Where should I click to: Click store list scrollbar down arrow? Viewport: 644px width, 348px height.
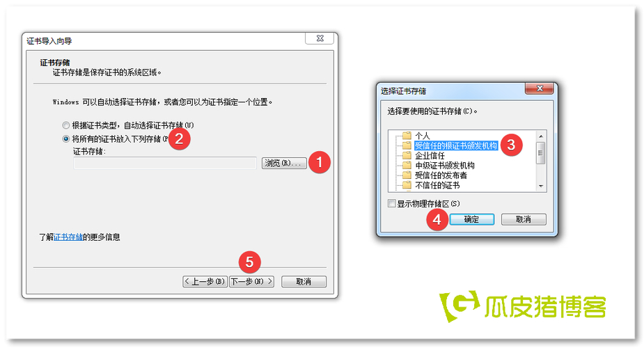tap(541, 186)
